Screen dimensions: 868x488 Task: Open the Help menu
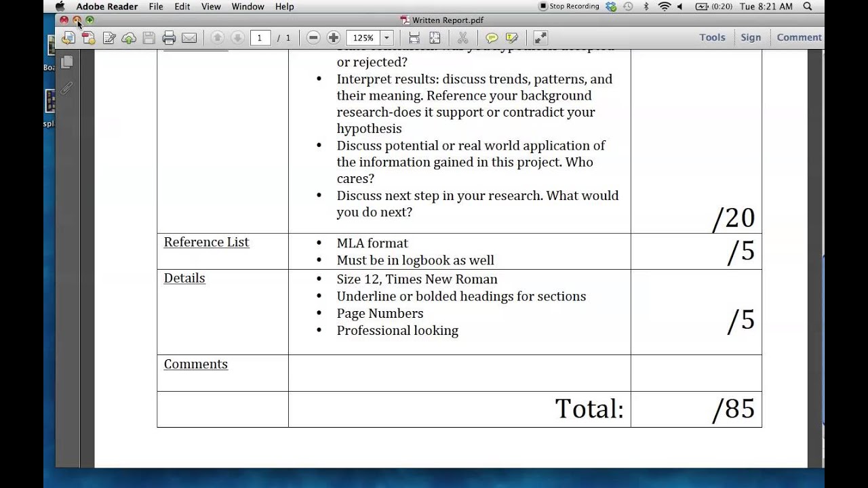284,6
